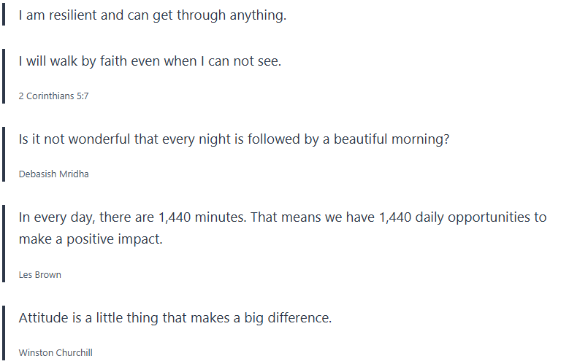Click the "2 Corinthians 5:7" citation

click(53, 96)
